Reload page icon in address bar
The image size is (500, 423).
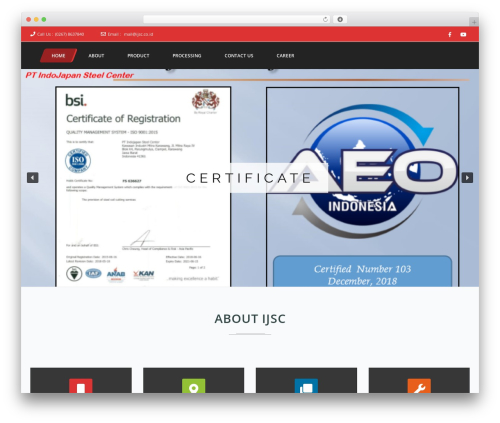coord(325,19)
